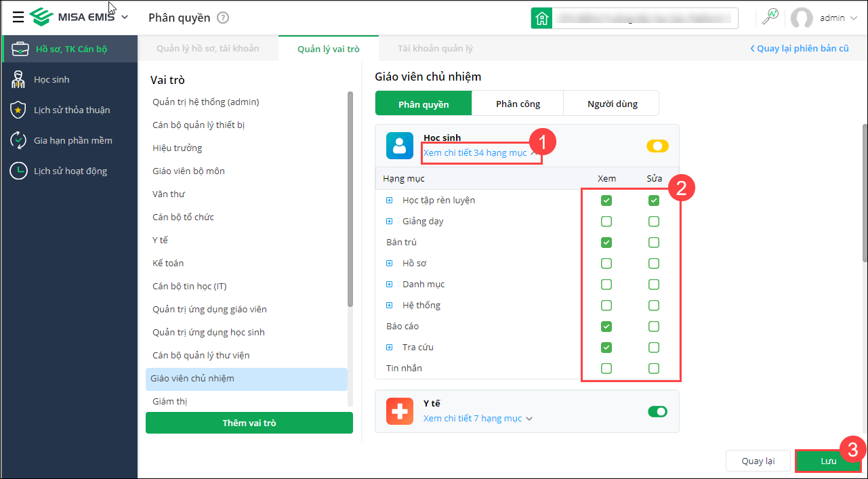Enable Sửa checkbox for Giảng dạy

coord(653,222)
